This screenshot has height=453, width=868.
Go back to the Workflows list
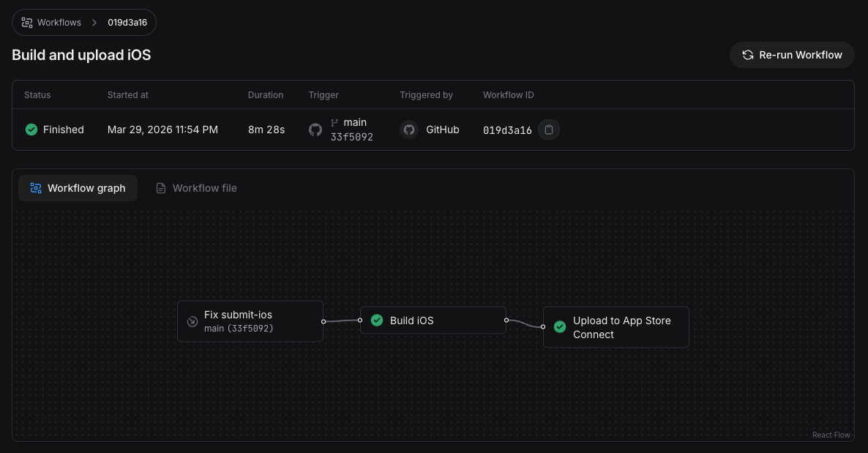click(x=59, y=23)
